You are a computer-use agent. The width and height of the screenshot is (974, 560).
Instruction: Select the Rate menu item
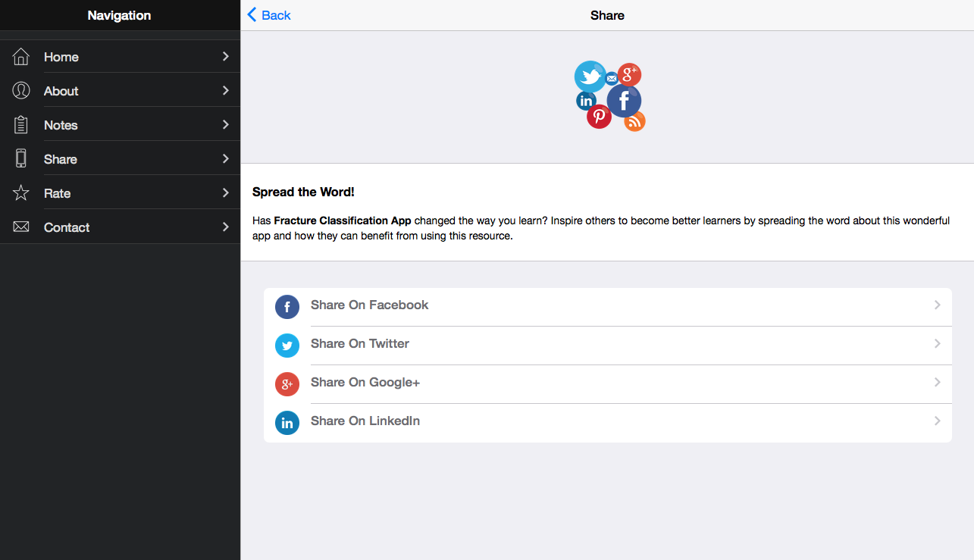coord(58,193)
